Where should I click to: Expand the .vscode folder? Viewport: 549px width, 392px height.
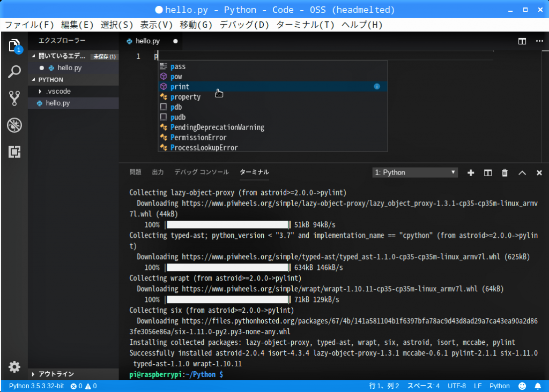pyautogui.click(x=40, y=91)
